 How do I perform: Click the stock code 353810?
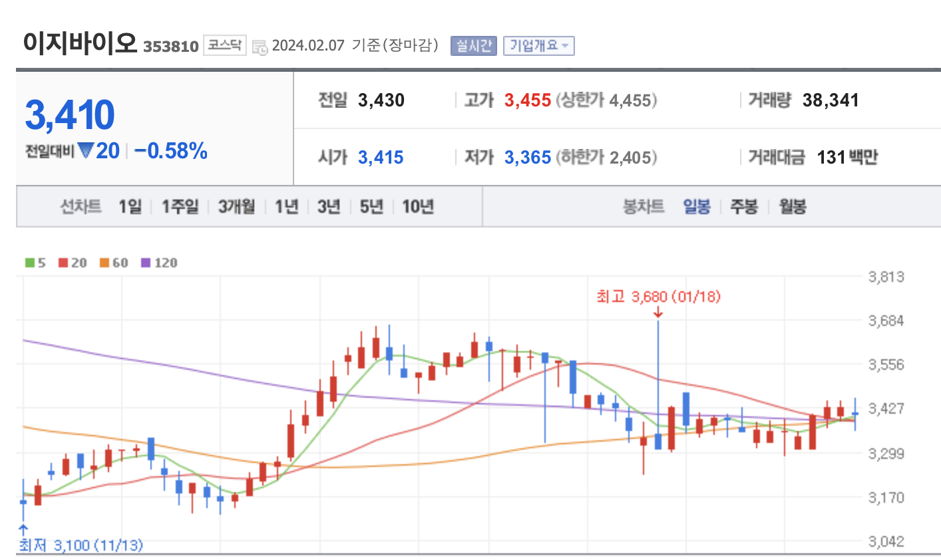click(x=171, y=47)
